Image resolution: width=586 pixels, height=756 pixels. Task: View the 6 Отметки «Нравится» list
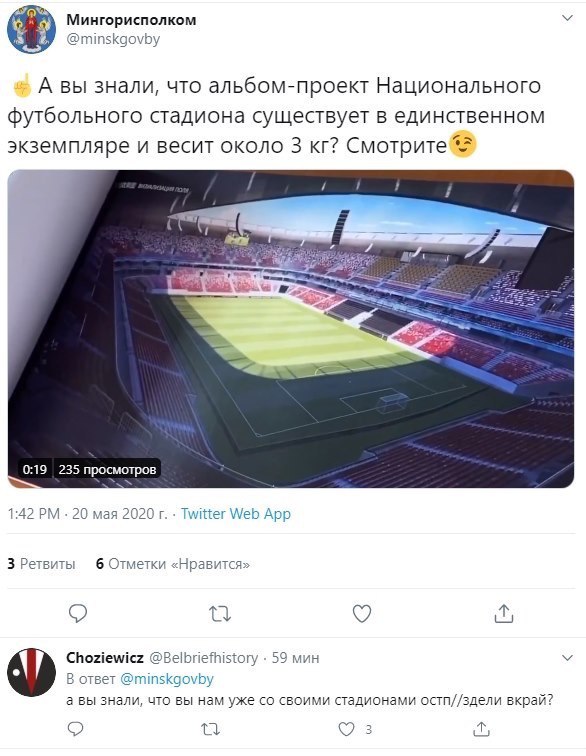coord(173,564)
